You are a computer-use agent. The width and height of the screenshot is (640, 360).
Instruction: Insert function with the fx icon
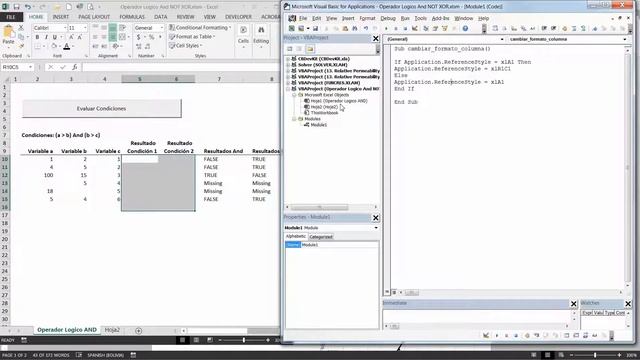click(x=75, y=67)
